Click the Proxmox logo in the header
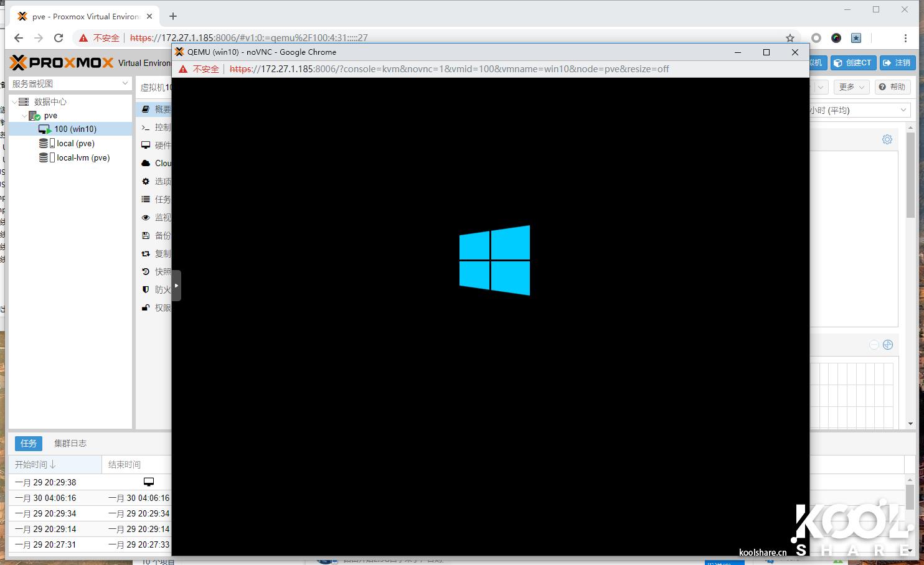The width and height of the screenshot is (924, 565). tap(62, 62)
